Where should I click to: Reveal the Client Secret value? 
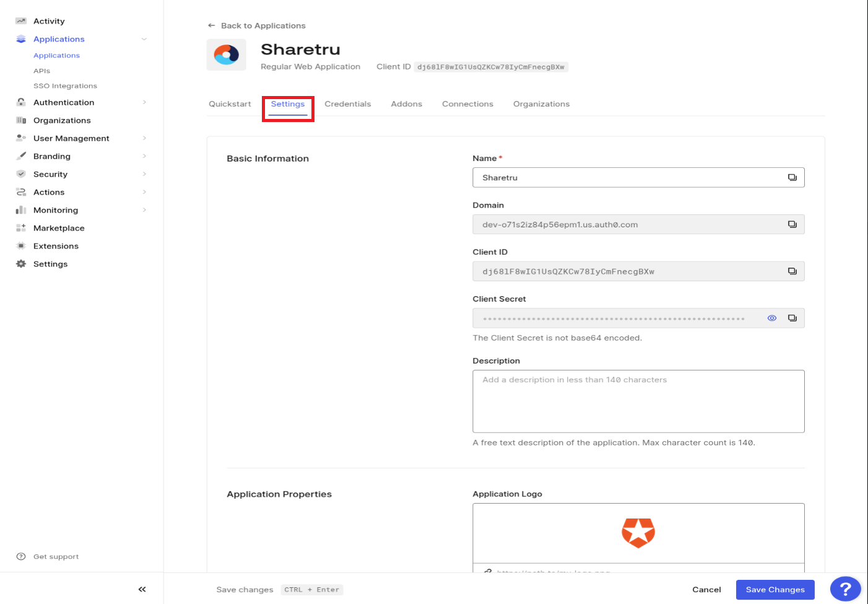point(771,318)
